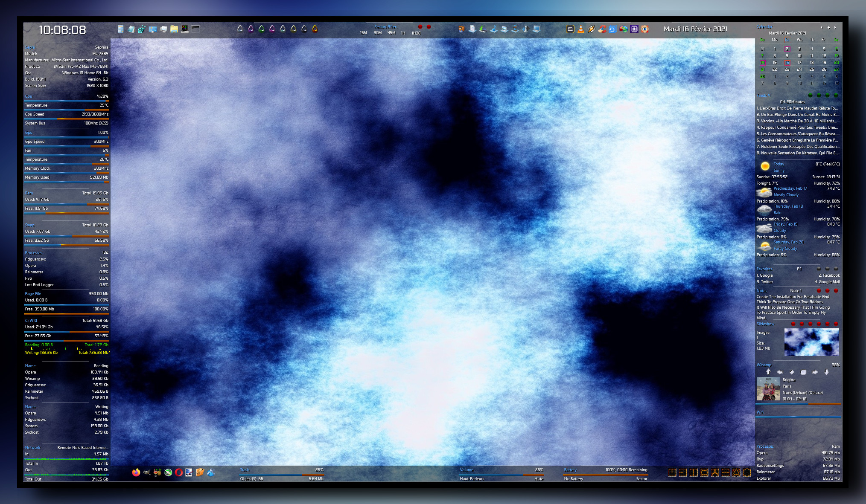Image resolution: width=866 pixels, height=504 pixels.
Task: Go to previous month in Calendar
Action: coord(821,27)
